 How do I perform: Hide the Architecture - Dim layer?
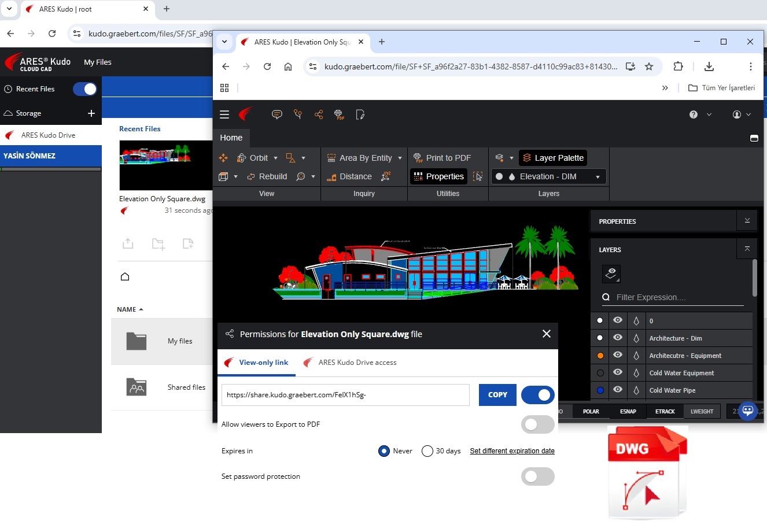618,338
